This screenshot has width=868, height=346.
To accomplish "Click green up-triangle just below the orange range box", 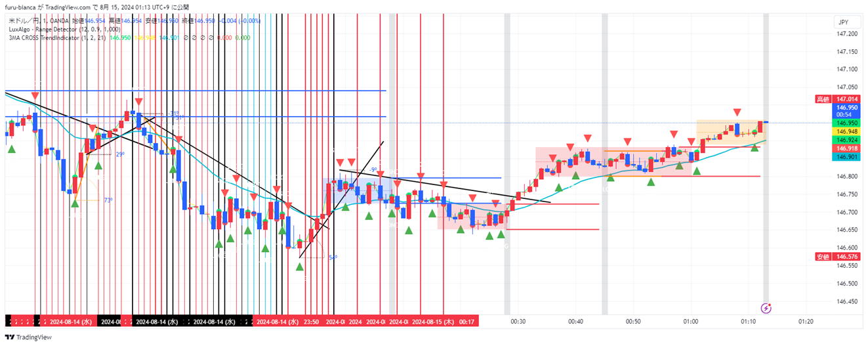I will pyautogui.click(x=755, y=147).
